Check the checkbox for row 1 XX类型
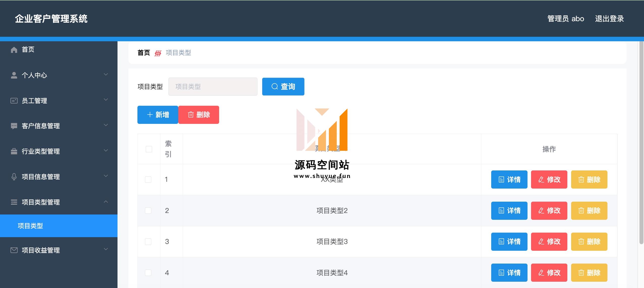The height and width of the screenshot is (288, 644). pyautogui.click(x=148, y=179)
